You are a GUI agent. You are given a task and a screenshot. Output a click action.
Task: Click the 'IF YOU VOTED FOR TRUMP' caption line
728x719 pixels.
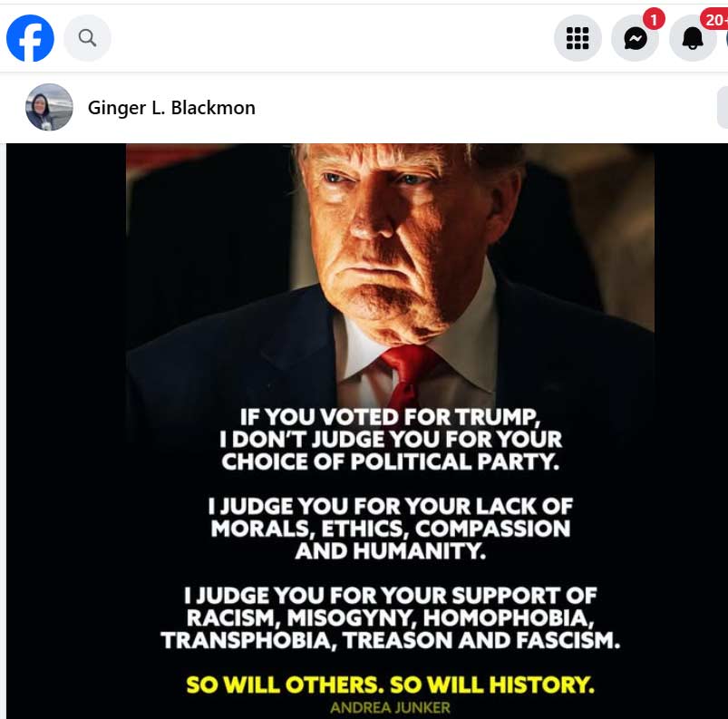point(390,417)
